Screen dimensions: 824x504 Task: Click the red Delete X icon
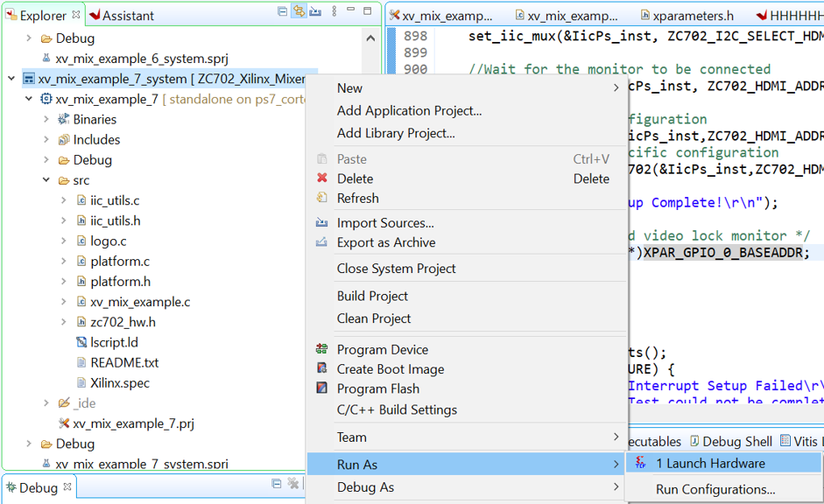pos(322,178)
